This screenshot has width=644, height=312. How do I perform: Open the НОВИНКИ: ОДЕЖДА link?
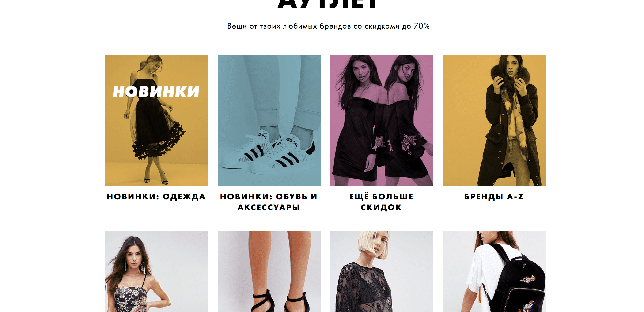coord(156,197)
